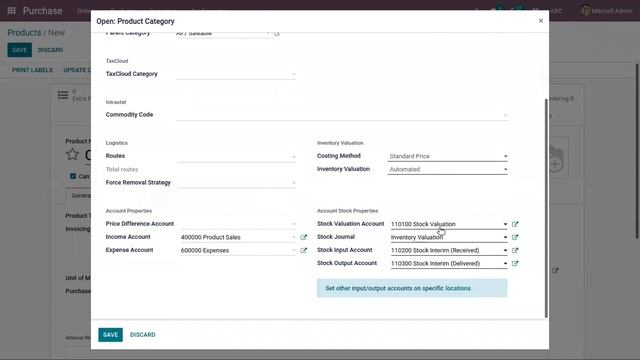This screenshot has width=640, height=360.
Task: Open external link for Stock Input Account
Action: coord(515,250)
